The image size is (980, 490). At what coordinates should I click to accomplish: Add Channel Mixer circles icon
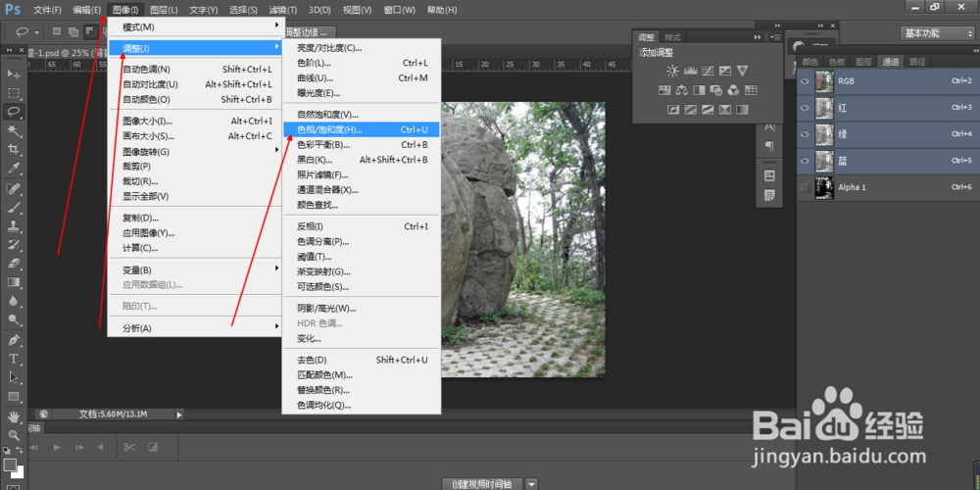click(x=734, y=90)
